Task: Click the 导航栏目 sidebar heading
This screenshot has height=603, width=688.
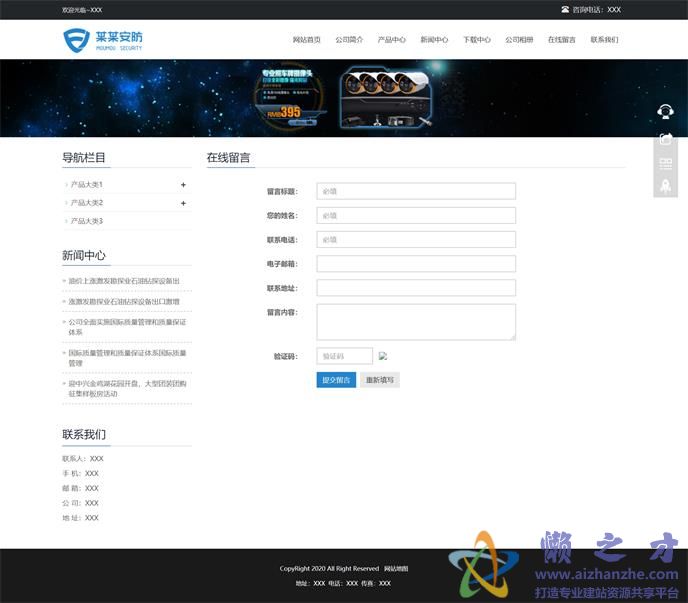Action: click(x=84, y=158)
